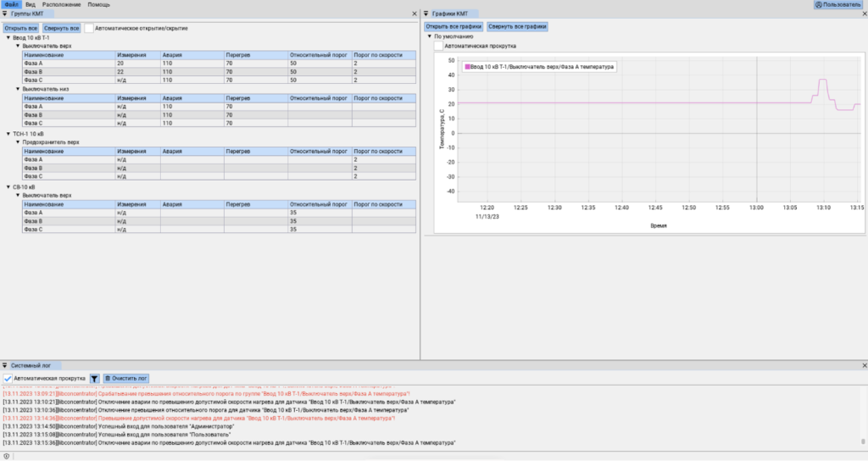Collapse the По умолчанию graph group
Screen dimensions: 868x461
pos(429,36)
